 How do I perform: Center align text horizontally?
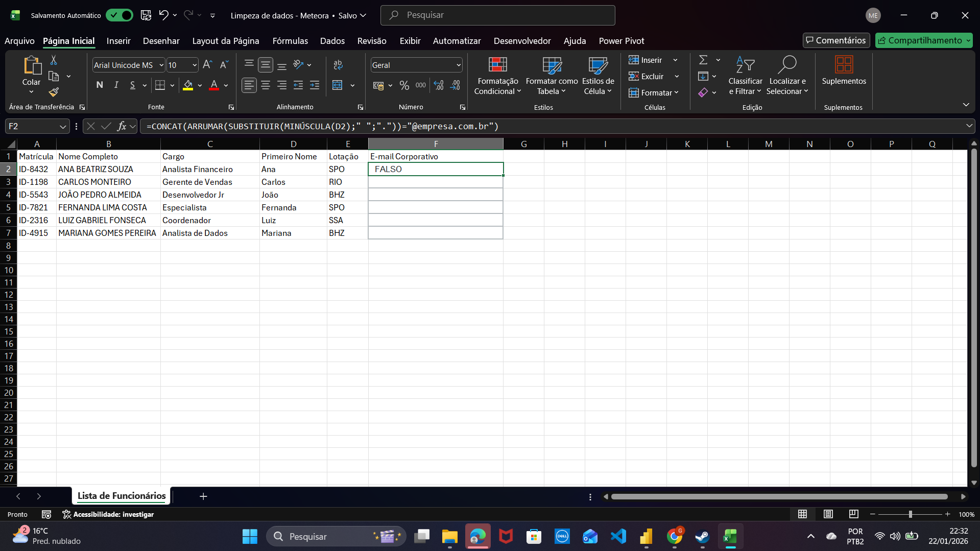tap(266, 85)
